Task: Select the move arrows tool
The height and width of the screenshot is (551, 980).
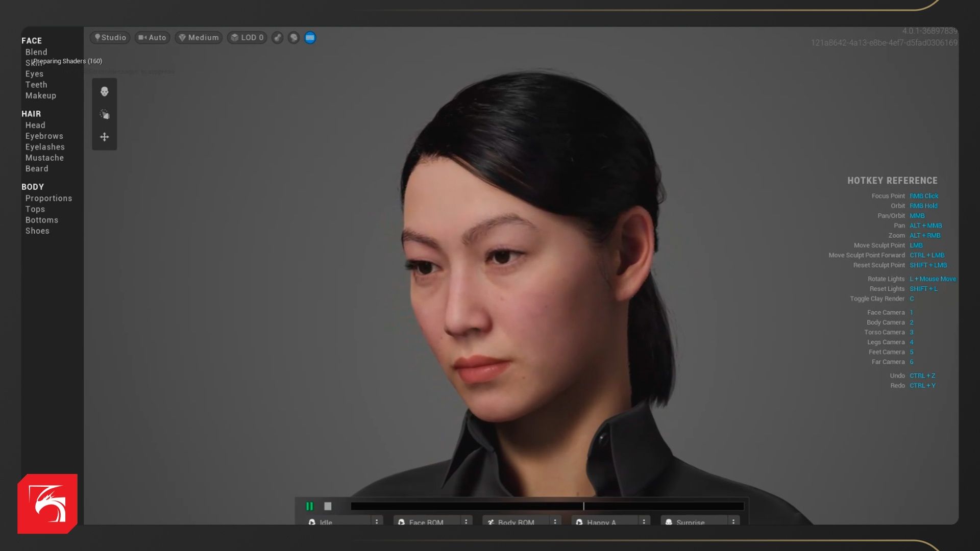Action: click(x=105, y=137)
